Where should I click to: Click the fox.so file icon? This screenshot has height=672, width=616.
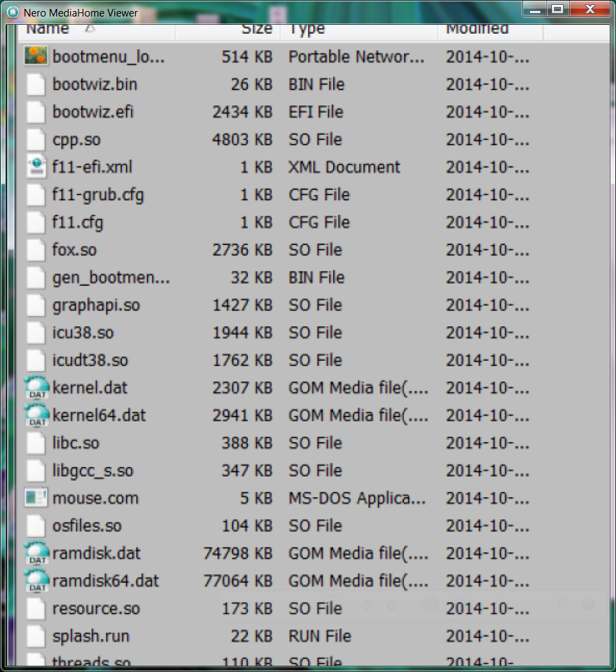point(36,250)
